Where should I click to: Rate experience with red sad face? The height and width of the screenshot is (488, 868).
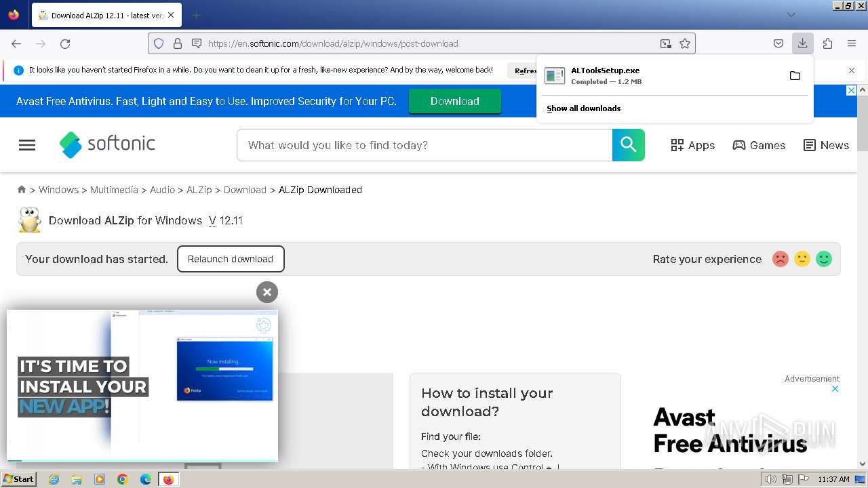(x=781, y=259)
